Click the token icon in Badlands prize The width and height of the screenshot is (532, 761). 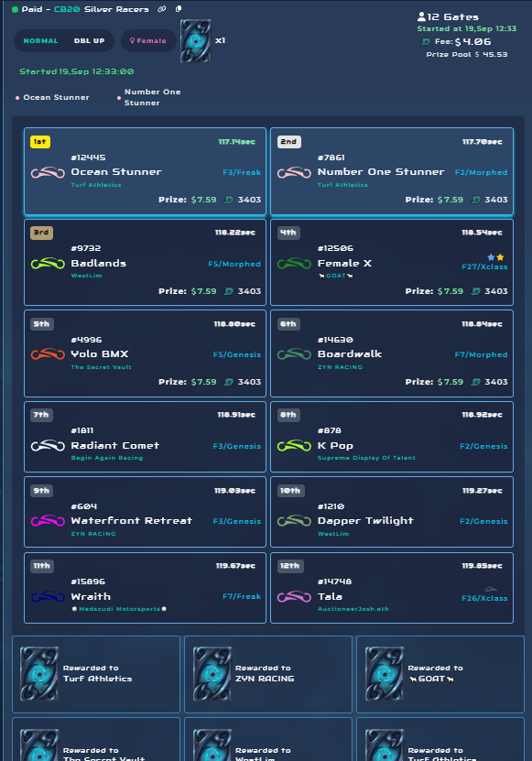click(228, 291)
